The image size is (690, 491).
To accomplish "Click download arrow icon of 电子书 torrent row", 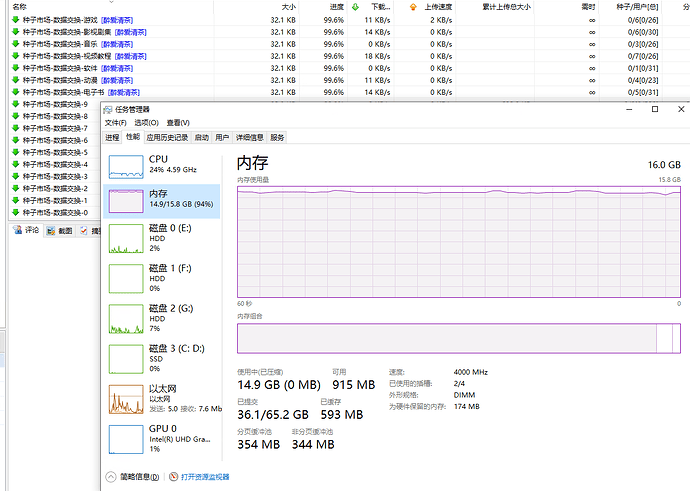I will [x=15, y=92].
